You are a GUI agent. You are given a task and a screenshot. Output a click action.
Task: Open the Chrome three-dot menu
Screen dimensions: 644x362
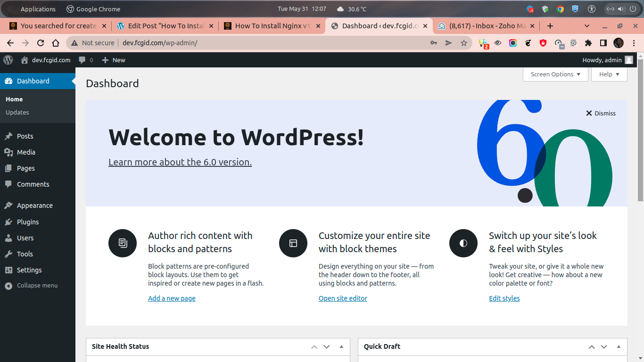[x=634, y=43]
